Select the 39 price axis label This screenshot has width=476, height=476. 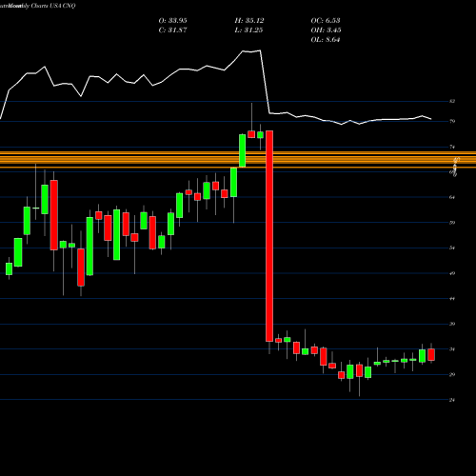[x=452, y=324]
